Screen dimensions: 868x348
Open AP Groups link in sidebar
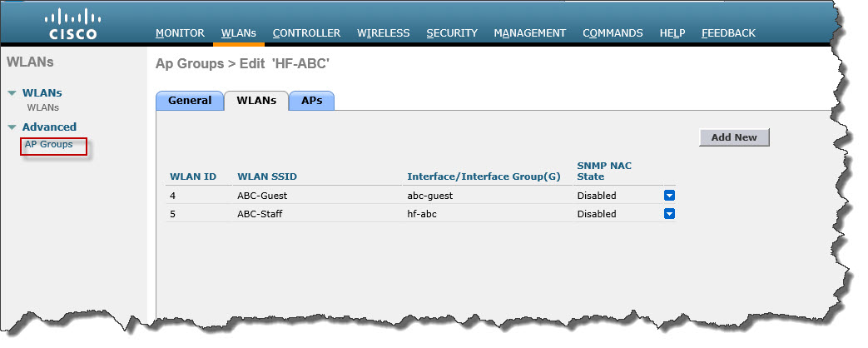coord(49,144)
